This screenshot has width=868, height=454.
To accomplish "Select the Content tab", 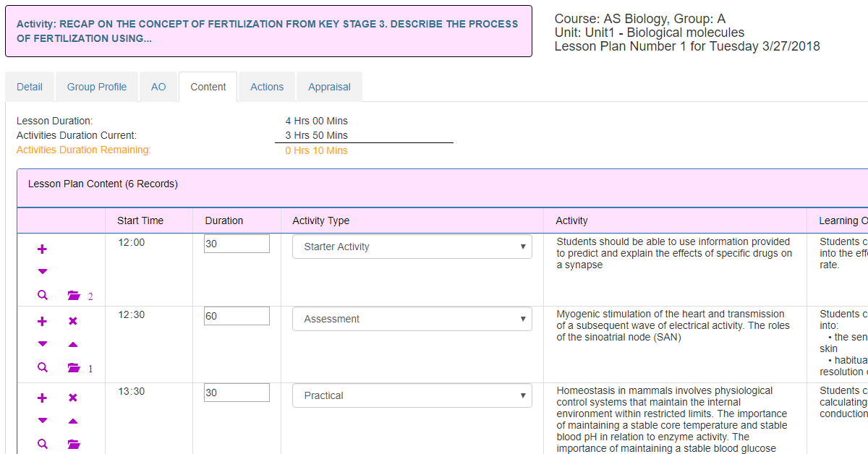I will click(x=208, y=87).
